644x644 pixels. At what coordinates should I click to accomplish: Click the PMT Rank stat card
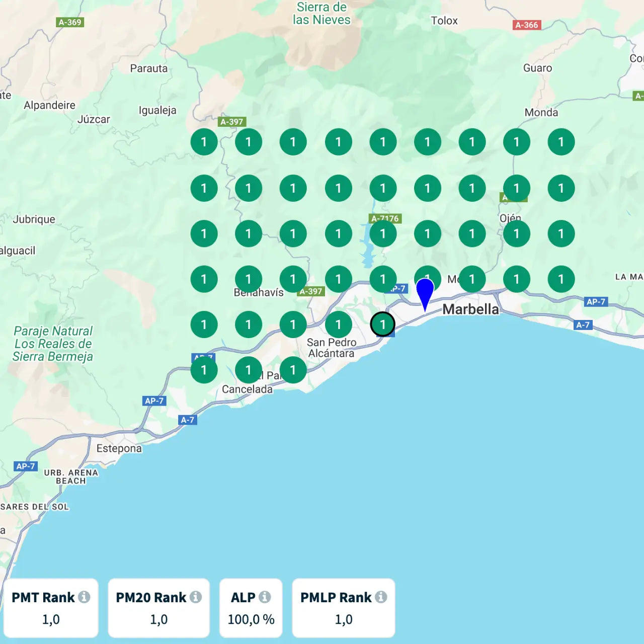tap(50, 608)
